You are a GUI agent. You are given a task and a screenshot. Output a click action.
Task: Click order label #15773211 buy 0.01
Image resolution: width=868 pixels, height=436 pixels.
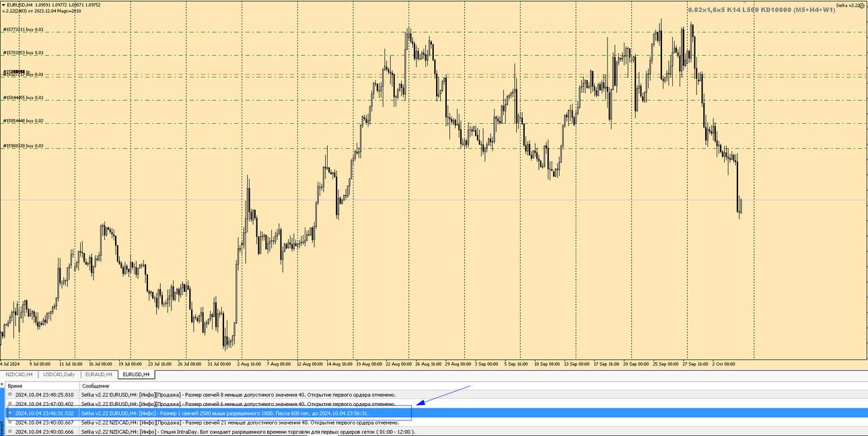(23, 30)
